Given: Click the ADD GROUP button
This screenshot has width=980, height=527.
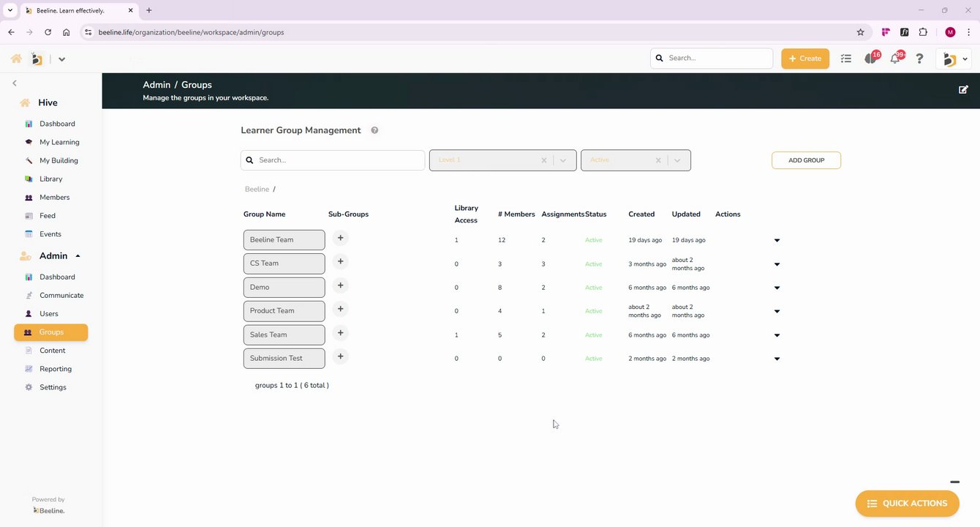Looking at the screenshot, I should [806, 160].
